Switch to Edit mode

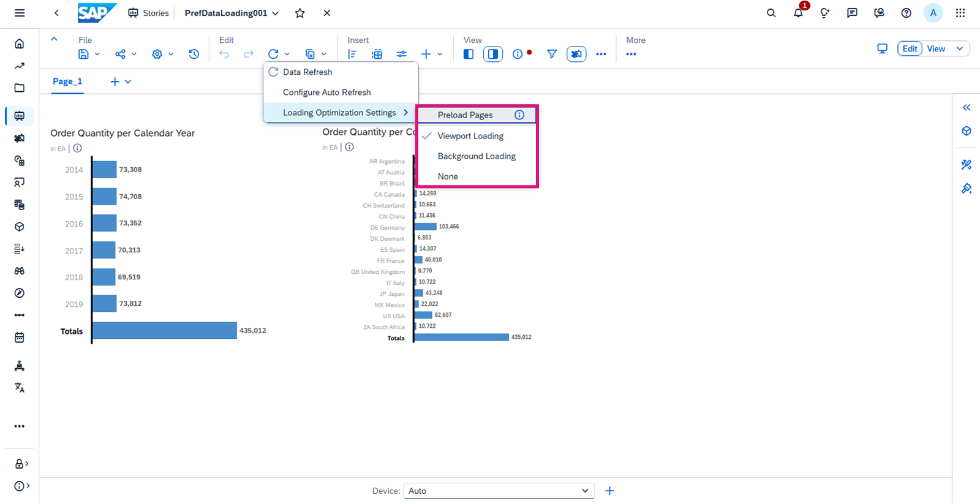pyautogui.click(x=910, y=48)
